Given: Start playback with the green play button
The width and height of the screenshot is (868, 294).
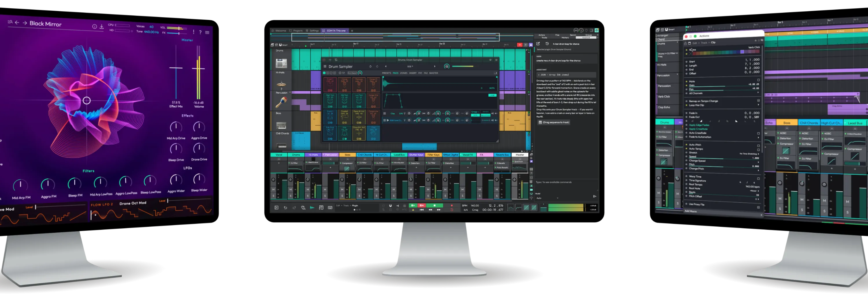Looking at the screenshot, I should 413,206.
